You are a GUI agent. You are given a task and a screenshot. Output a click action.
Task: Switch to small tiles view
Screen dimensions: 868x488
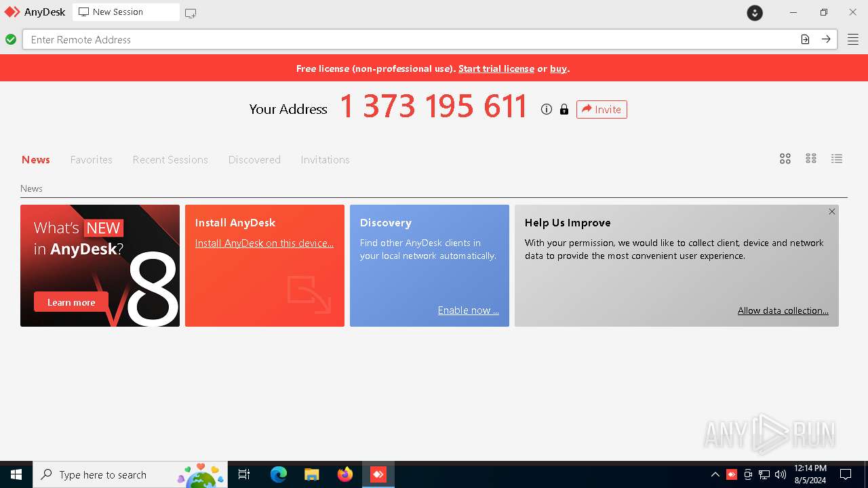(x=811, y=159)
